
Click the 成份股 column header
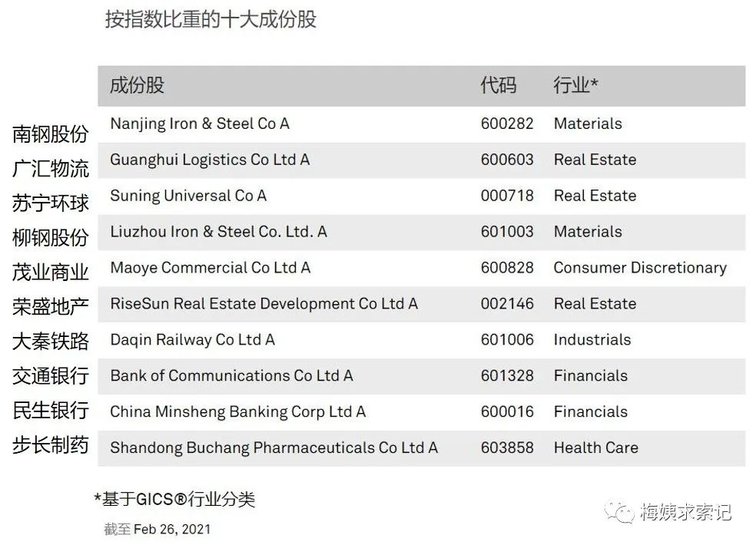coord(137,85)
